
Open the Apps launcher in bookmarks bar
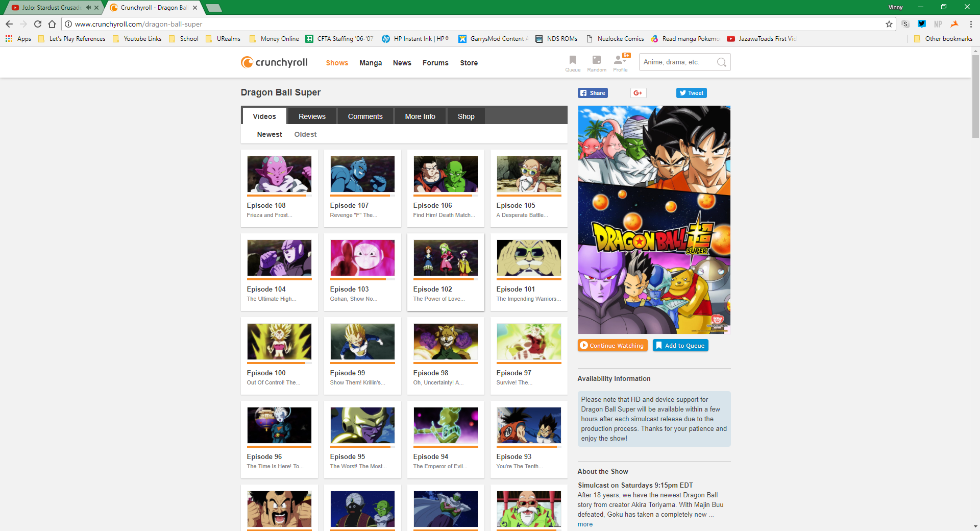(18, 39)
